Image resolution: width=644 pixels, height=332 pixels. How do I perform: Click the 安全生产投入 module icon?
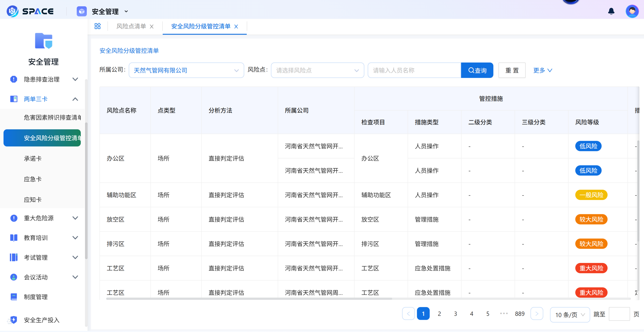[13, 320]
